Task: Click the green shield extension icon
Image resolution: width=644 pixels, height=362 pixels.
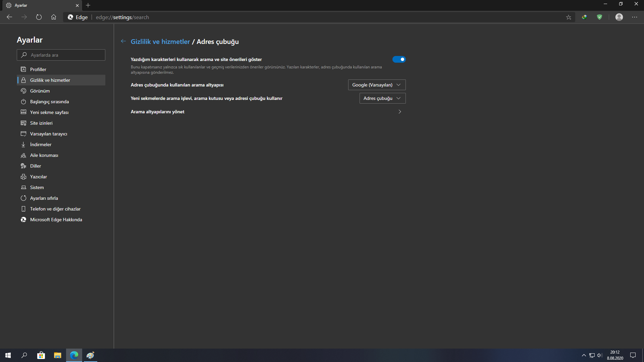Action: [599, 17]
